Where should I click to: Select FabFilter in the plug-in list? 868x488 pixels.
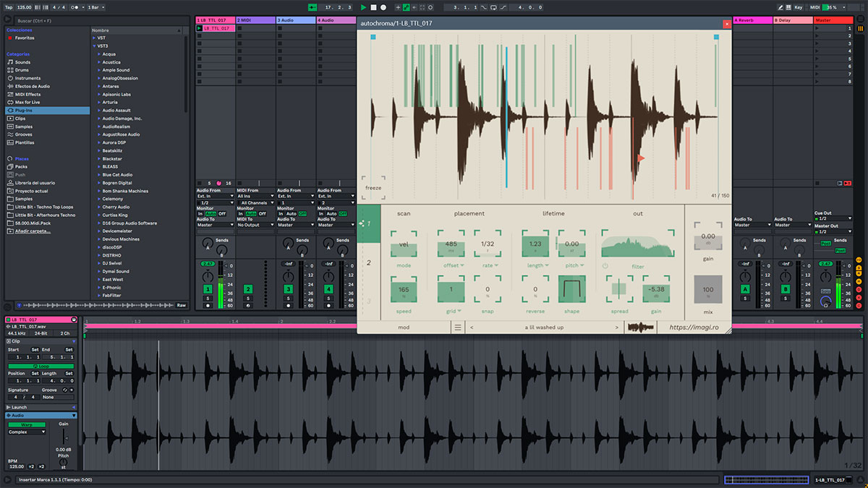(x=112, y=295)
